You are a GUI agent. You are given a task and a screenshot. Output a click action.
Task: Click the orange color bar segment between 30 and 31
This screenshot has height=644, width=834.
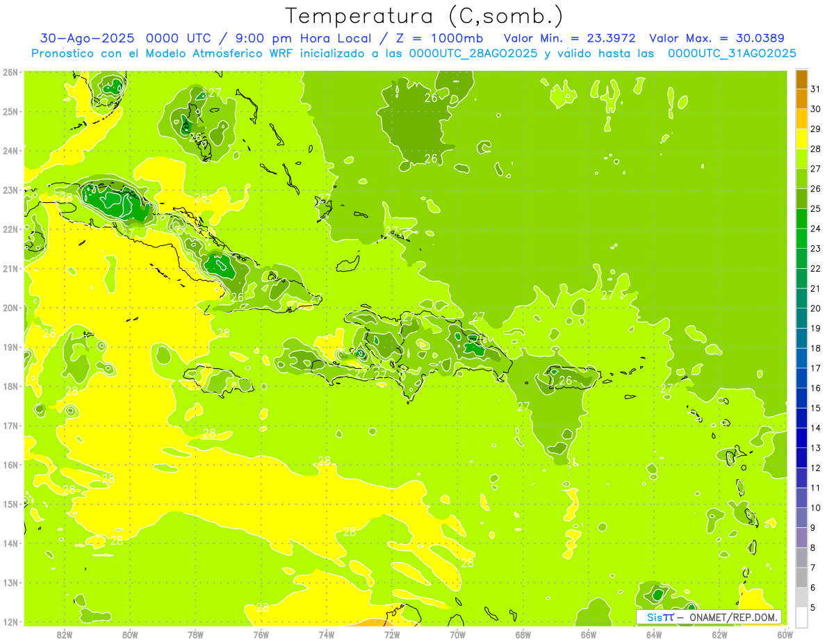click(801, 99)
